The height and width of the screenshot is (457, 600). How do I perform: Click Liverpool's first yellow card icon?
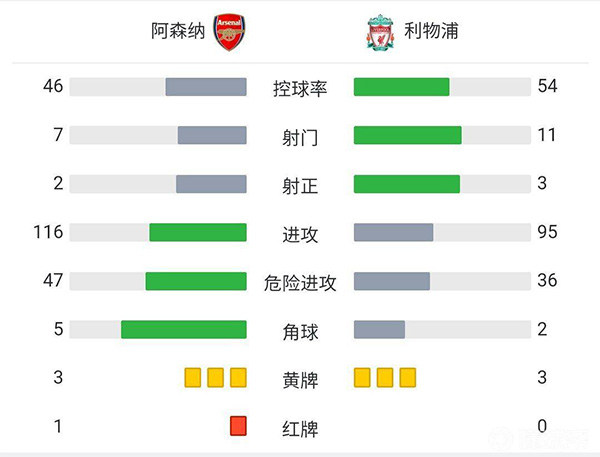click(362, 378)
